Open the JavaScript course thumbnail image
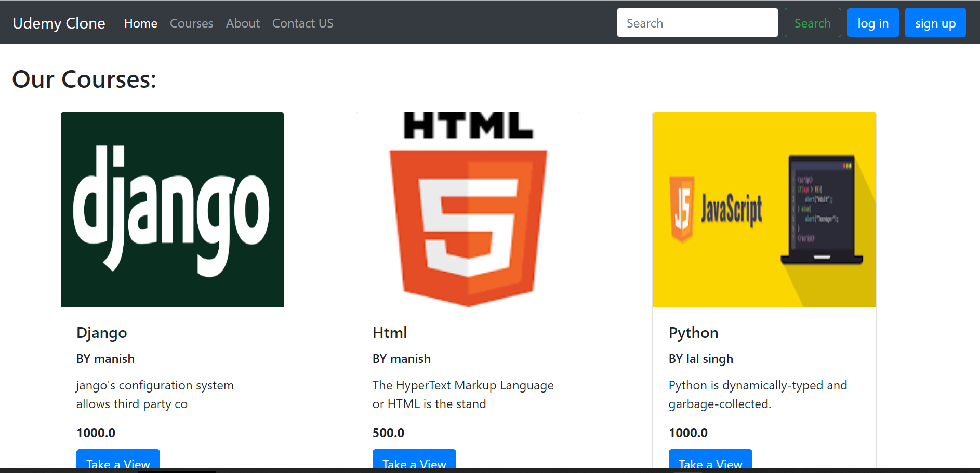The height and width of the screenshot is (473, 980). [x=764, y=209]
